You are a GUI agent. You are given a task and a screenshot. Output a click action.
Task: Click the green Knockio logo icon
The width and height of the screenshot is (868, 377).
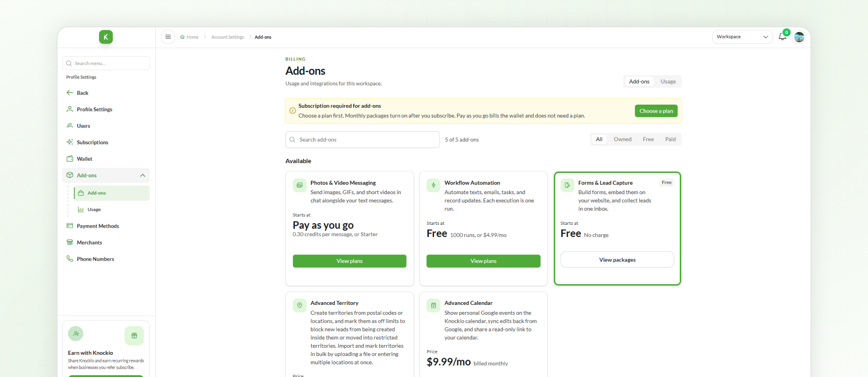(x=106, y=37)
